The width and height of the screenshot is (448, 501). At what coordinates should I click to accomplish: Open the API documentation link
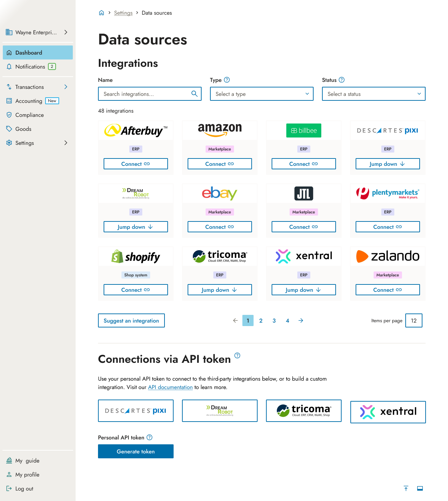tap(170, 387)
